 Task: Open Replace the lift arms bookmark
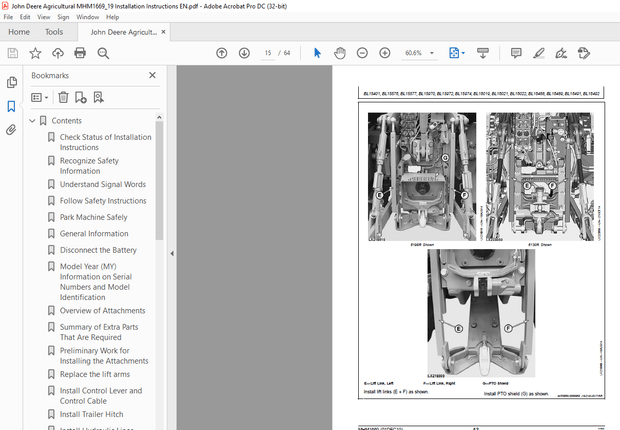[95, 374]
